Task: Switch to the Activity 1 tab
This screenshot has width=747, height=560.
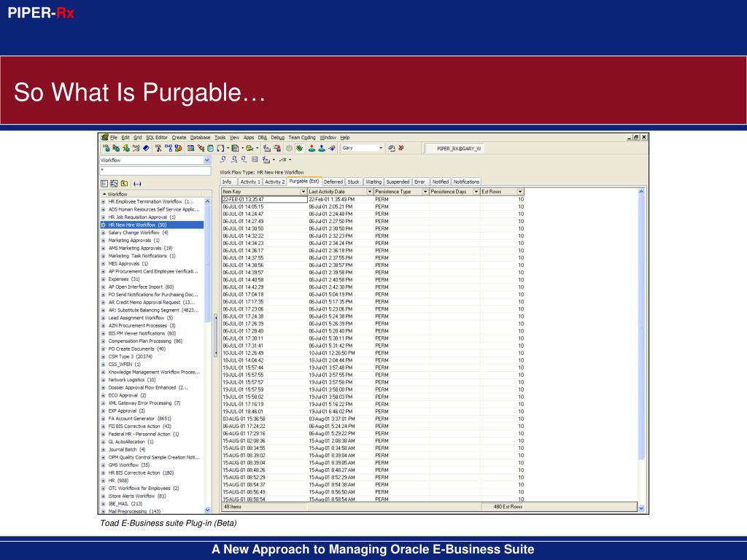Action: click(250, 182)
